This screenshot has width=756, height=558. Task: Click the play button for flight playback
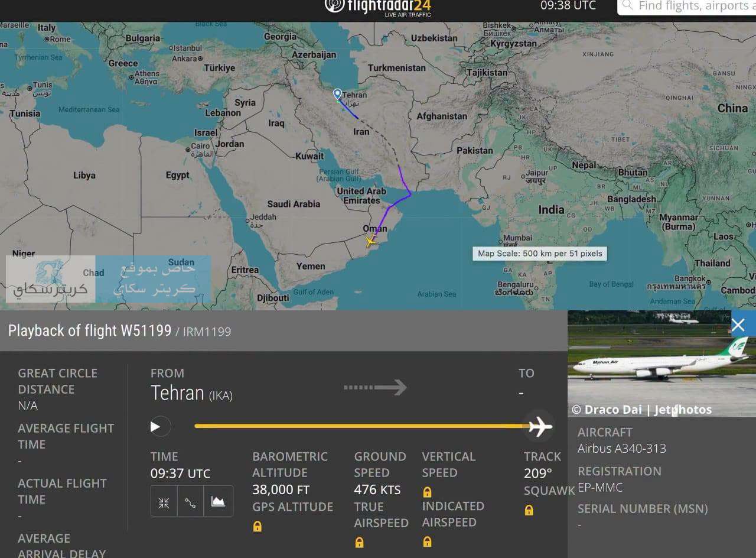(x=155, y=426)
